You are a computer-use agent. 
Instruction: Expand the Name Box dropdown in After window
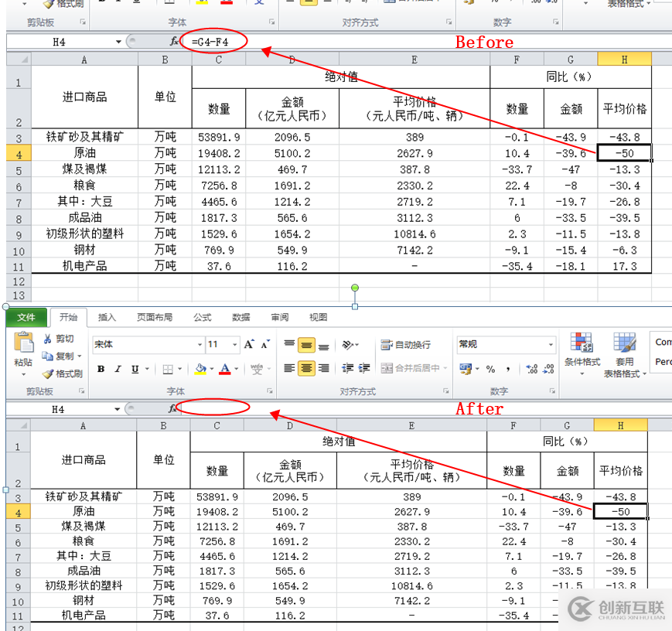[x=117, y=409]
